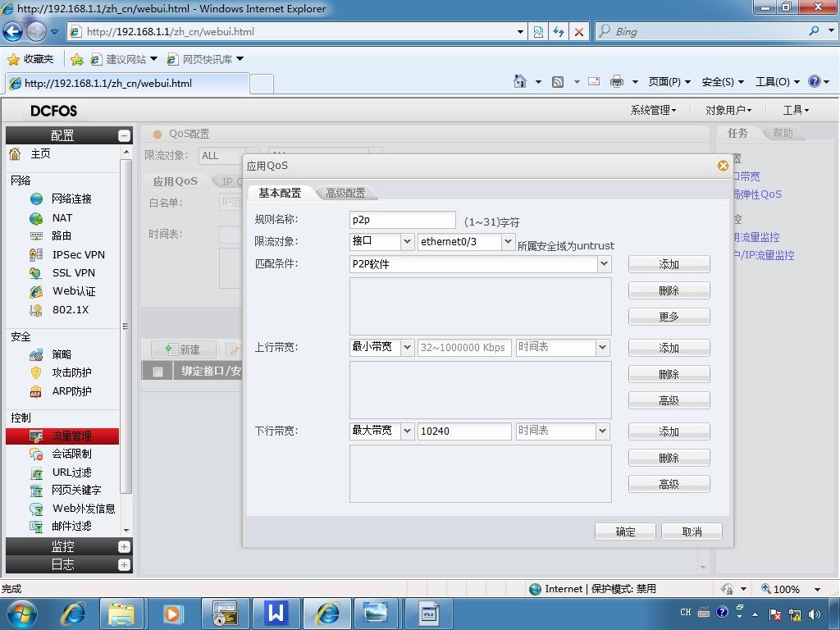Click the NAT icon in sidebar
The height and width of the screenshot is (630, 840).
click(x=36, y=218)
